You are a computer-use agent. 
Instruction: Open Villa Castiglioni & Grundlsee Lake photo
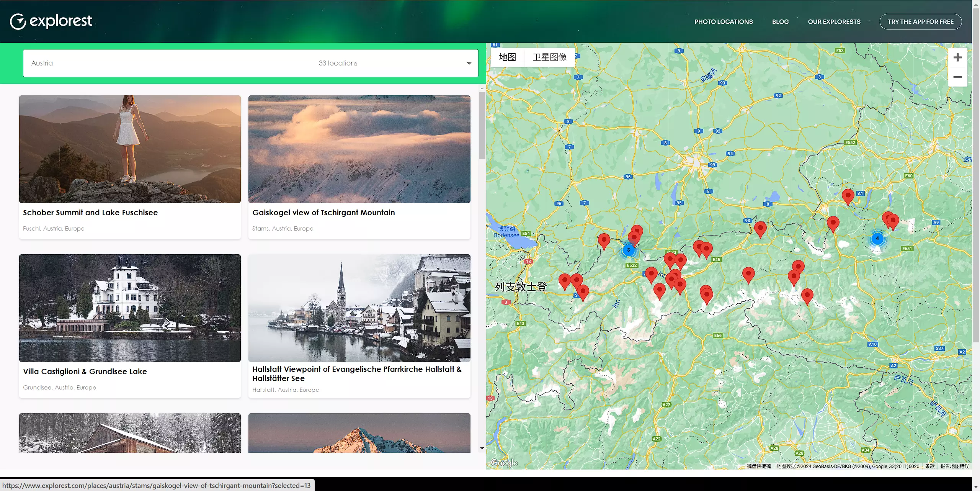[130, 308]
